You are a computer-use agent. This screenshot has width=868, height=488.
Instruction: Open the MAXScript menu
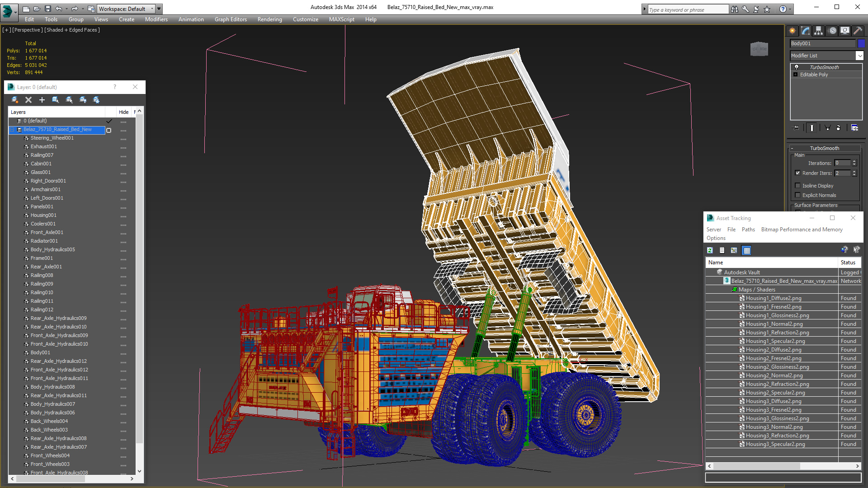(342, 19)
